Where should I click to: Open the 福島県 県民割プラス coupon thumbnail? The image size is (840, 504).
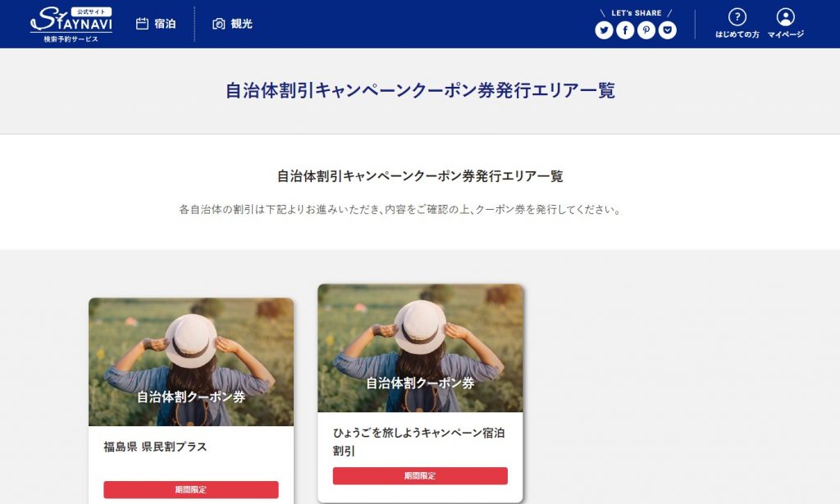click(191, 361)
